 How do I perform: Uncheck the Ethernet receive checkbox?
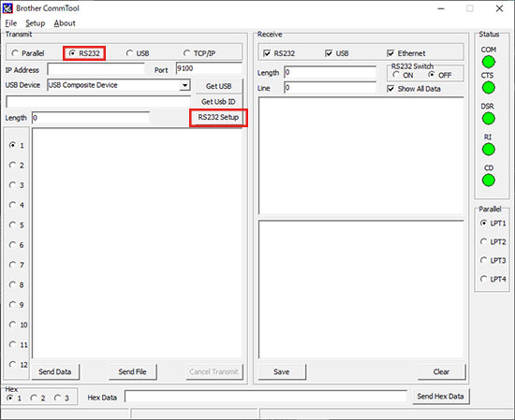click(390, 53)
